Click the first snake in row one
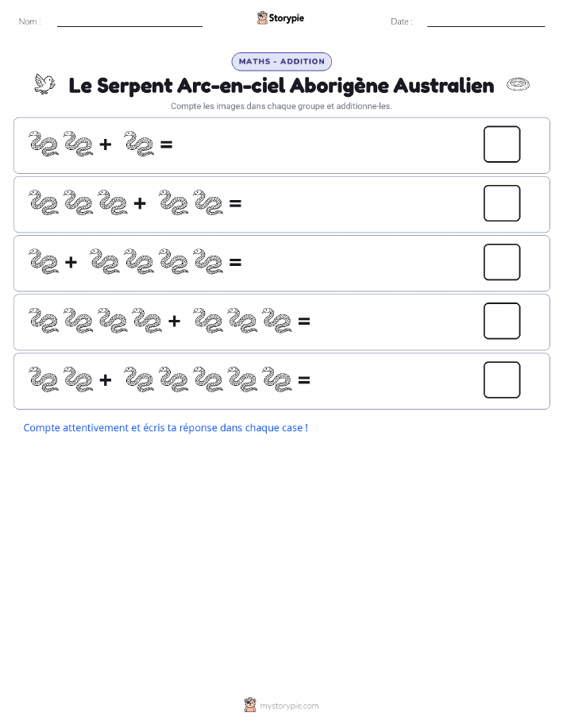563x728 pixels. (44, 144)
